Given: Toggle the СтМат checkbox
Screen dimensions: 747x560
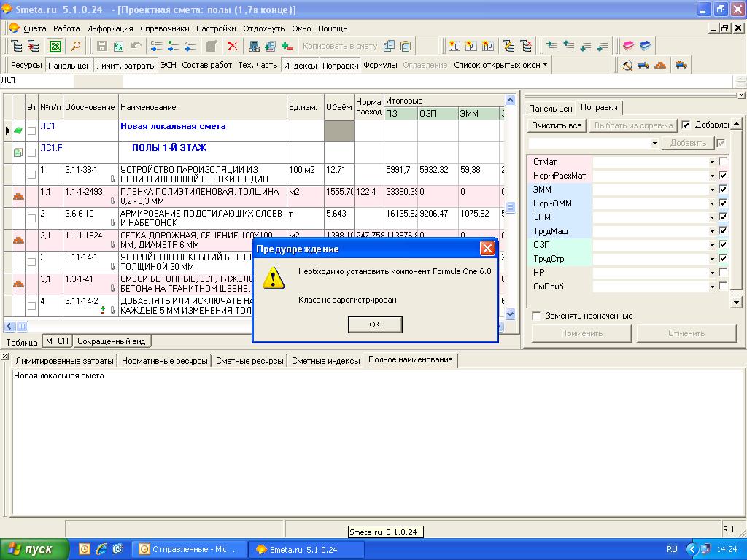Looking at the screenshot, I should (x=723, y=161).
